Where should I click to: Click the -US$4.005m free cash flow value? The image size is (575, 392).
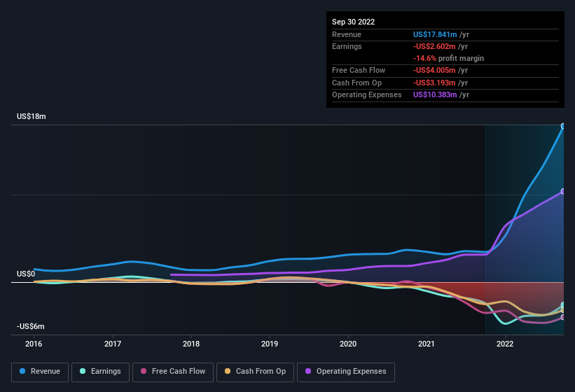(434, 70)
